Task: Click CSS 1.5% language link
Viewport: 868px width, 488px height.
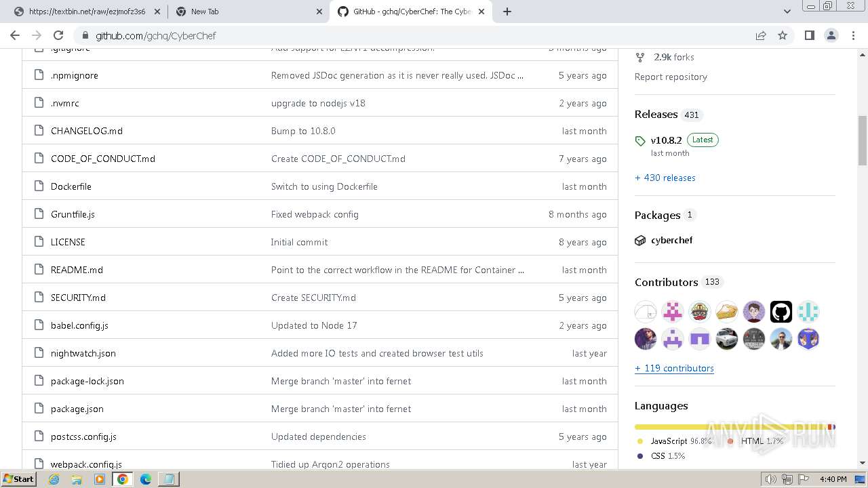Action: 661,456
